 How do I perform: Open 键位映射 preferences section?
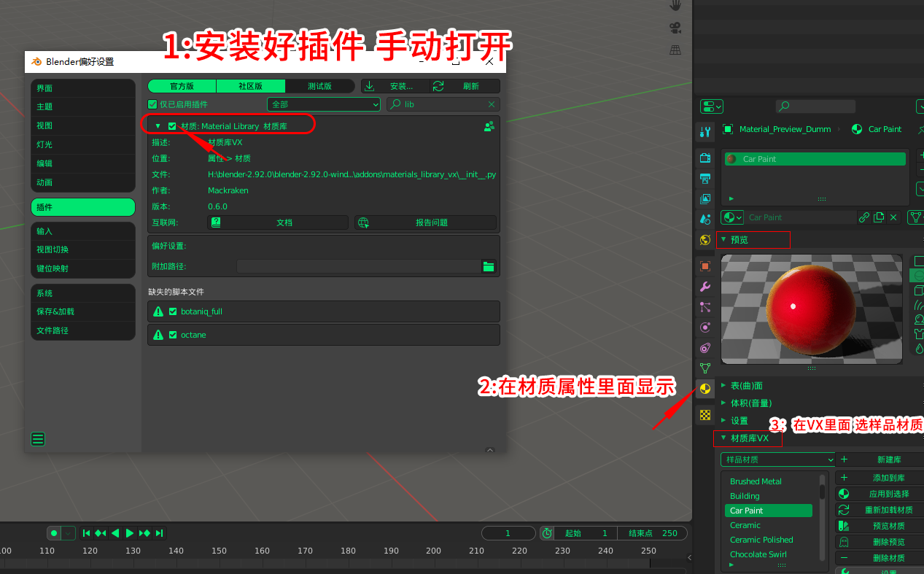[83, 268]
